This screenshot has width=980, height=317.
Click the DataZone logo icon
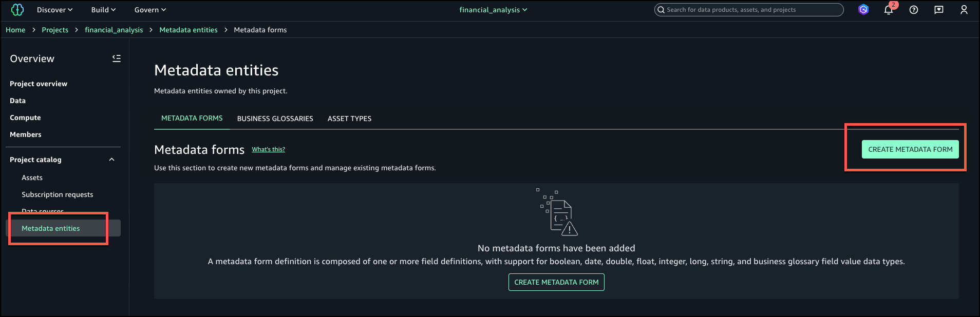[x=17, y=10]
